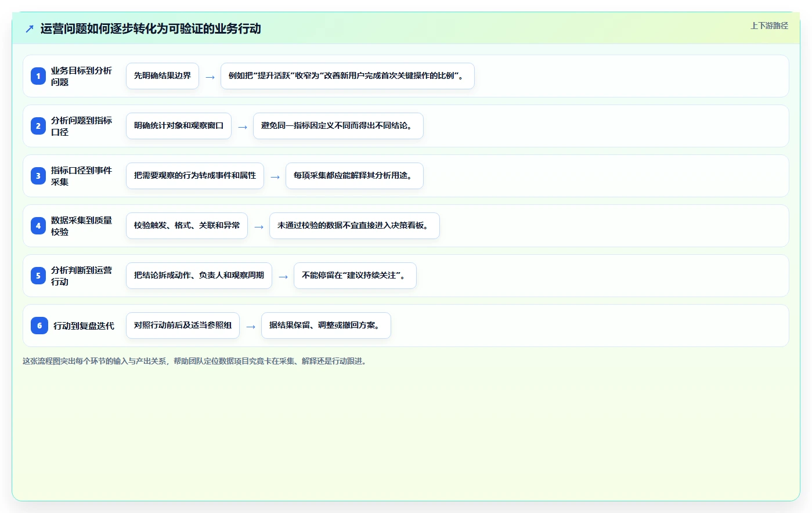Click the 把结论拆成动作、负责人和观察周期 box
Viewport: 812px width, 513px height.
click(x=199, y=276)
